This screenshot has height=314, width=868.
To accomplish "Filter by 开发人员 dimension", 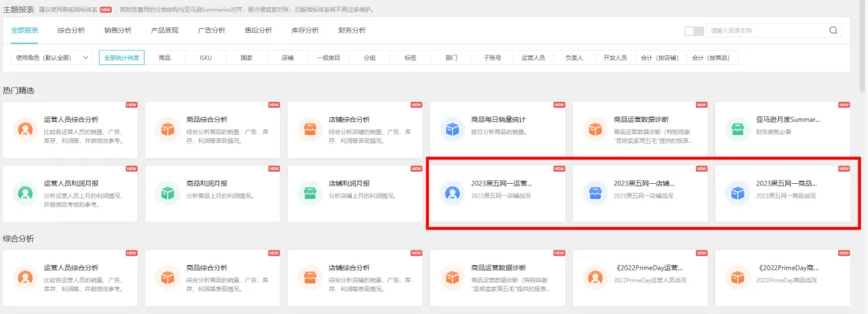I will [615, 58].
